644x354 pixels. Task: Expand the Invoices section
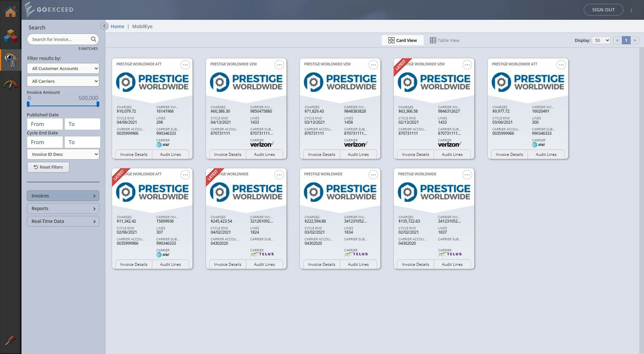pyautogui.click(x=63, y=196)
